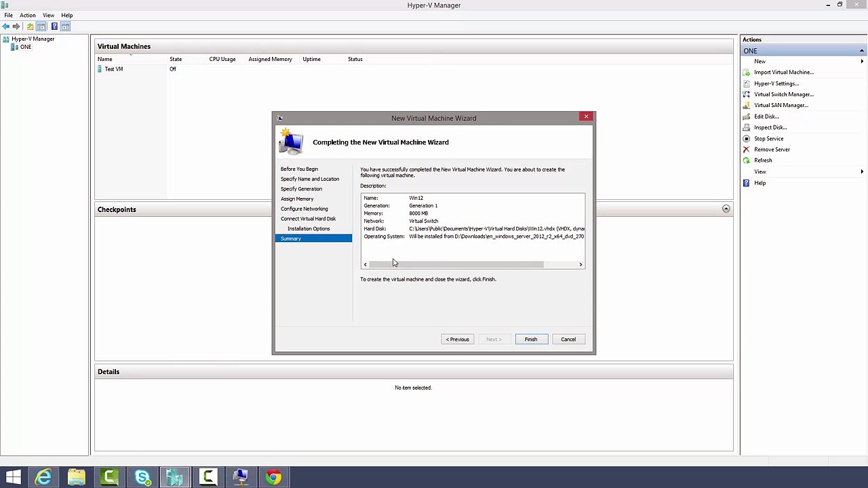Switch to Hyper-V Manager taskbar icon
The height and width of the screenshot is (488, 868).
(175, 478)
